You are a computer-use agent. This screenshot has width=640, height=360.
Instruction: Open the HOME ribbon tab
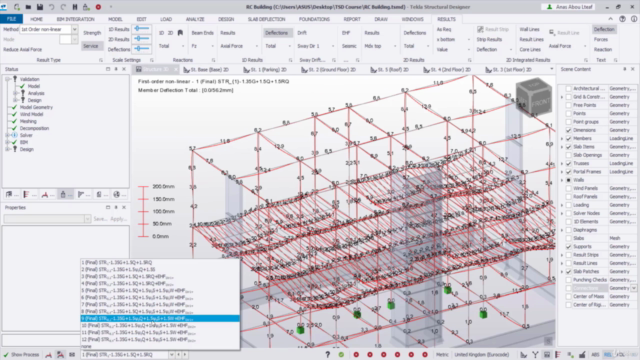(36, 19)
